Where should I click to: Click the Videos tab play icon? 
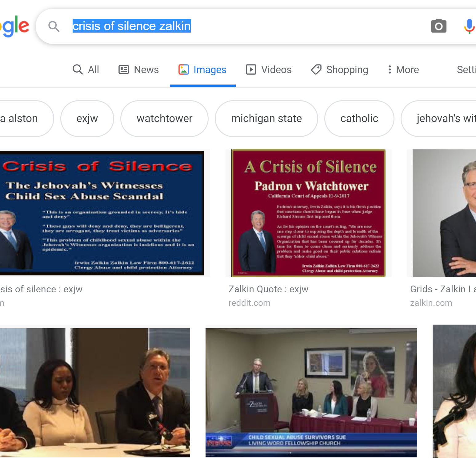coord(251,69)
